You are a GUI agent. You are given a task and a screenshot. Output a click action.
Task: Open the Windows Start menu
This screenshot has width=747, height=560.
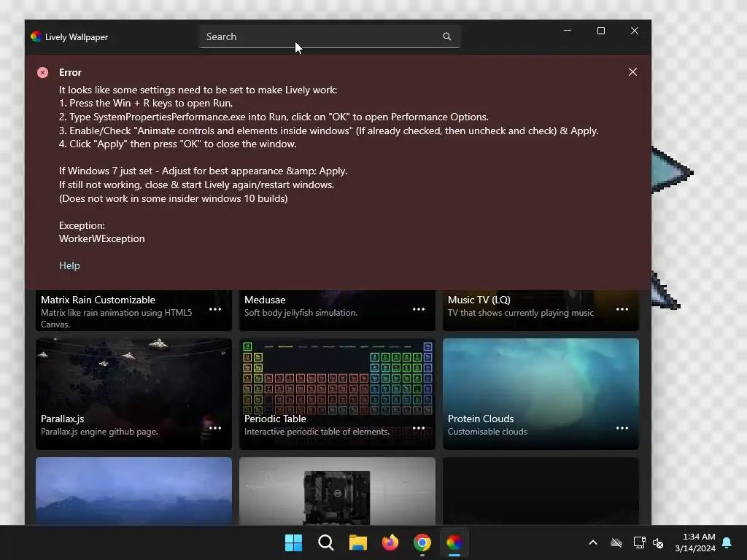pyautogui.click(x=293, y=542)
